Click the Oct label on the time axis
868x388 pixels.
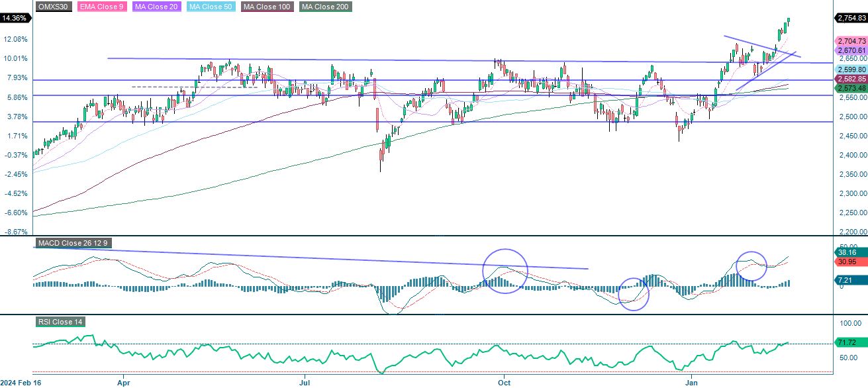click(x=505, y=383)
